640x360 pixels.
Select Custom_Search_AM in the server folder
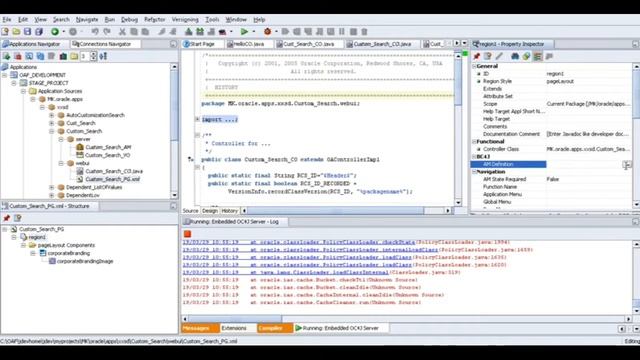coord(108,147)
